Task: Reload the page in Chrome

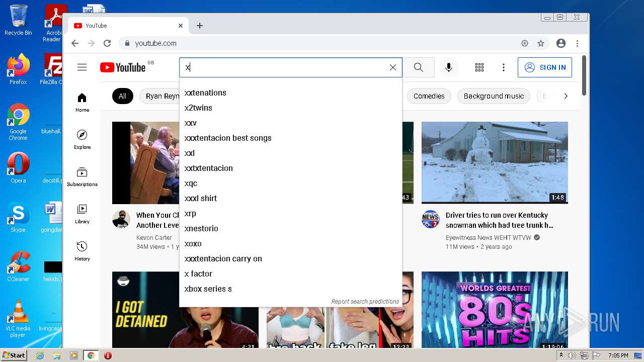Action: click(107, 43)
